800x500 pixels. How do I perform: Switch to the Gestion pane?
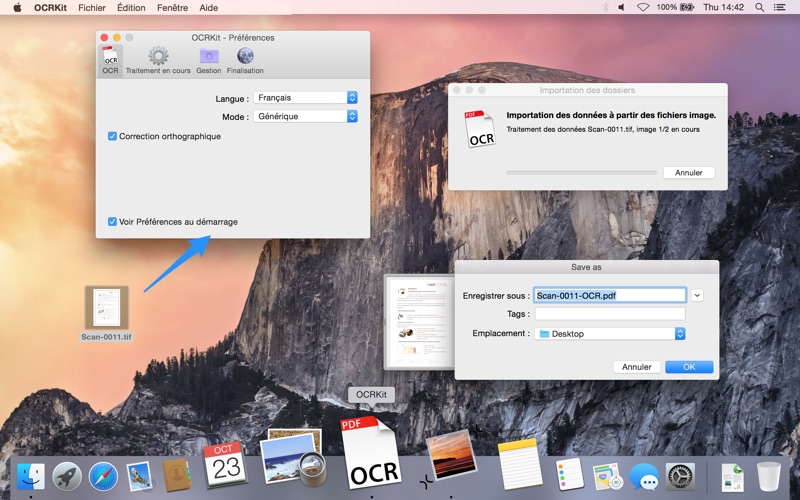click(209, 61)
